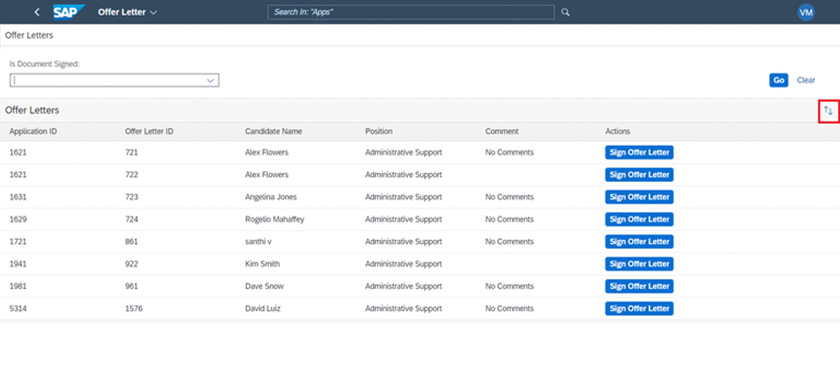Sign Offer Letter for David Luiz

click(639, 309)
